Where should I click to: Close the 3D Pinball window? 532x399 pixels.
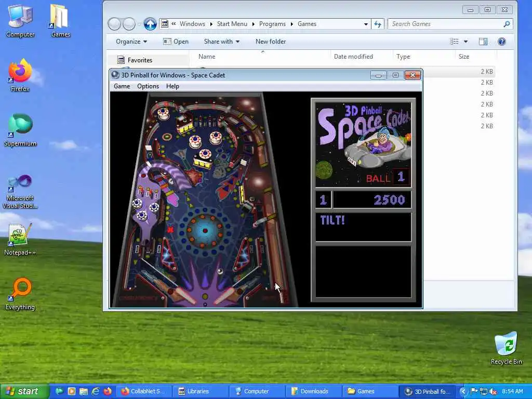coord(413,75)
